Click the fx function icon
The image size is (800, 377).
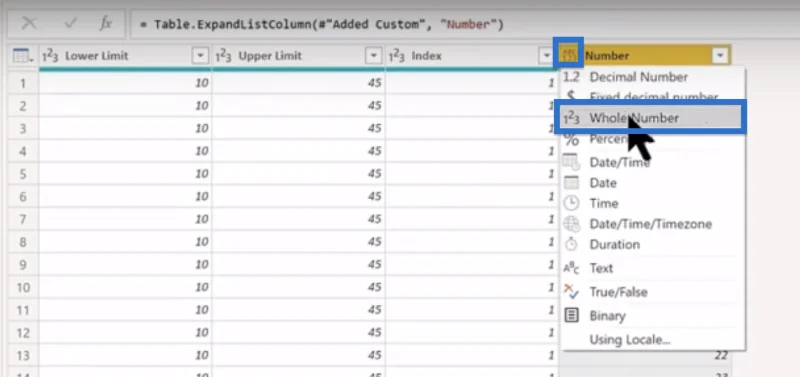[106, 24]
